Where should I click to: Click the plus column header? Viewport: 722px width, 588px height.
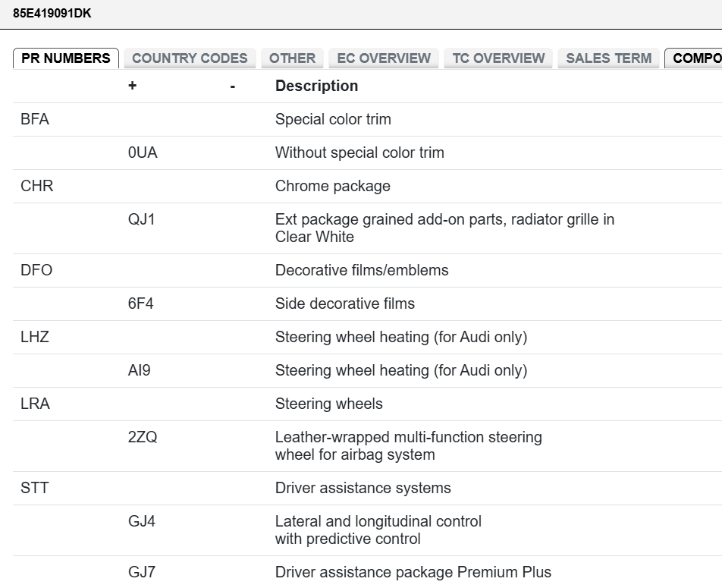(133, 85)
